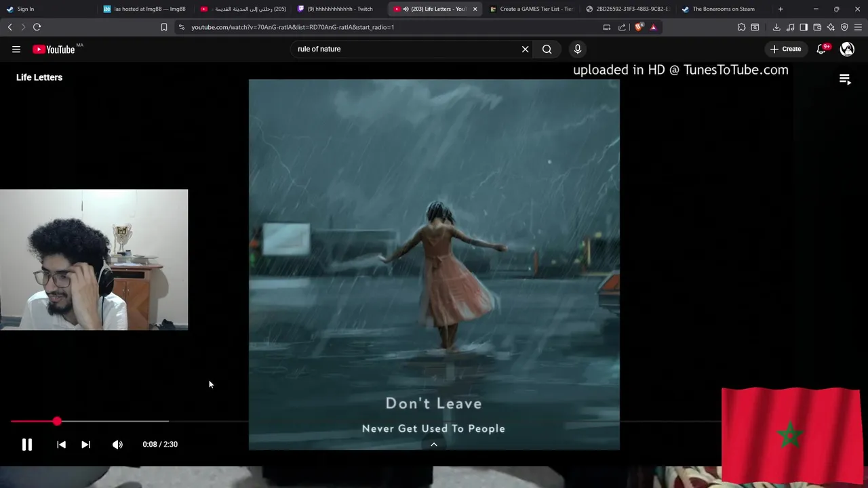
Task: Open the account avatar menu
Action: pyautogui.click(x=847, y=49)
